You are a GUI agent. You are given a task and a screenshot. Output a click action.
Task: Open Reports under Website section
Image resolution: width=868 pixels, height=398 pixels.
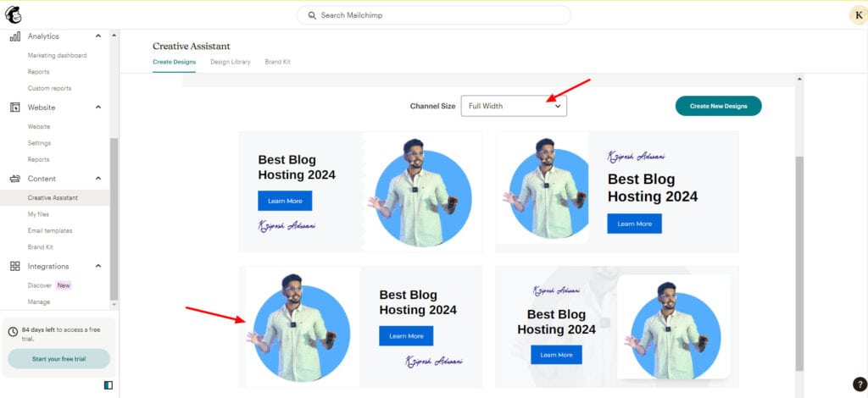click(39, 160)
